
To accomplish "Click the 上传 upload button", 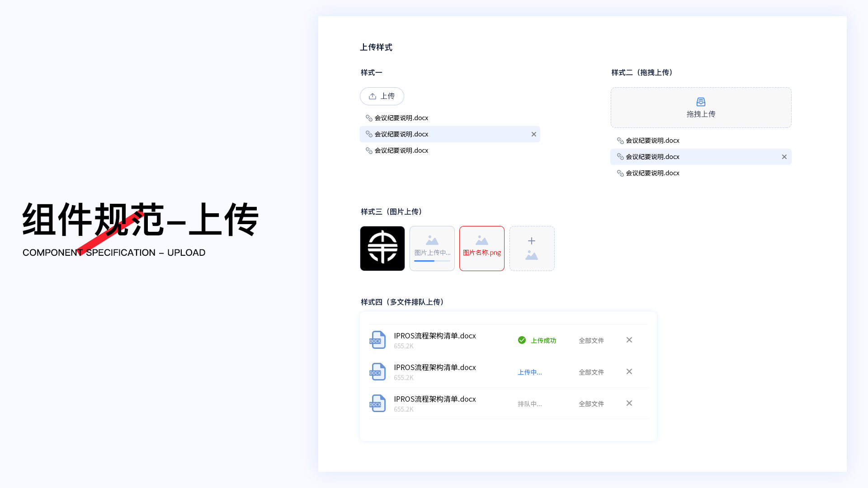I will [x=382, y=96].
